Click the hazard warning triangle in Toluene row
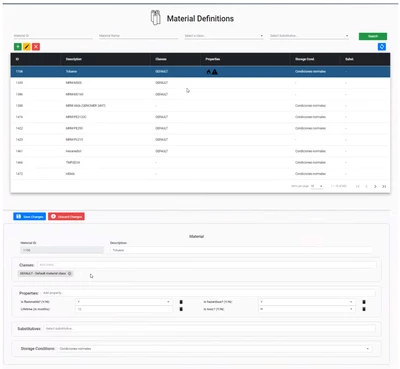This screenshot has height=369, width=400. pyautogui.click(x=215, y=72)
